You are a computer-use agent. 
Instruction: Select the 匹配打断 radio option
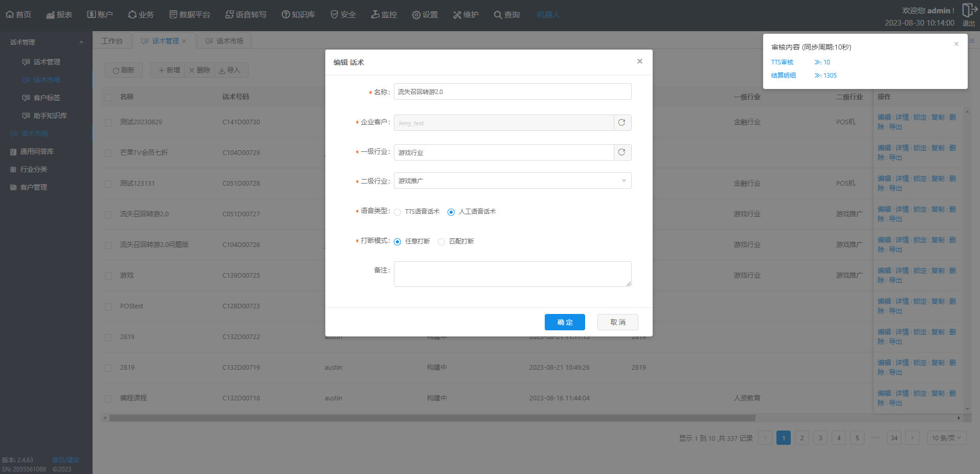[x=441, y=242]
